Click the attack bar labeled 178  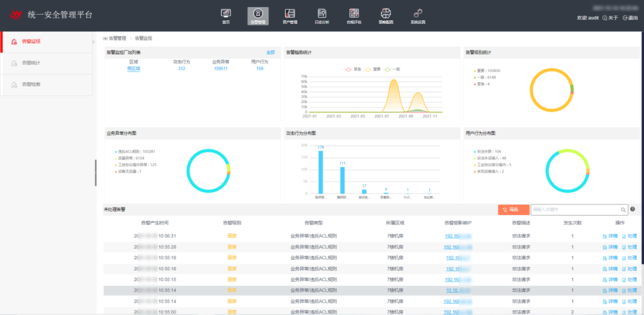point(321,172)
